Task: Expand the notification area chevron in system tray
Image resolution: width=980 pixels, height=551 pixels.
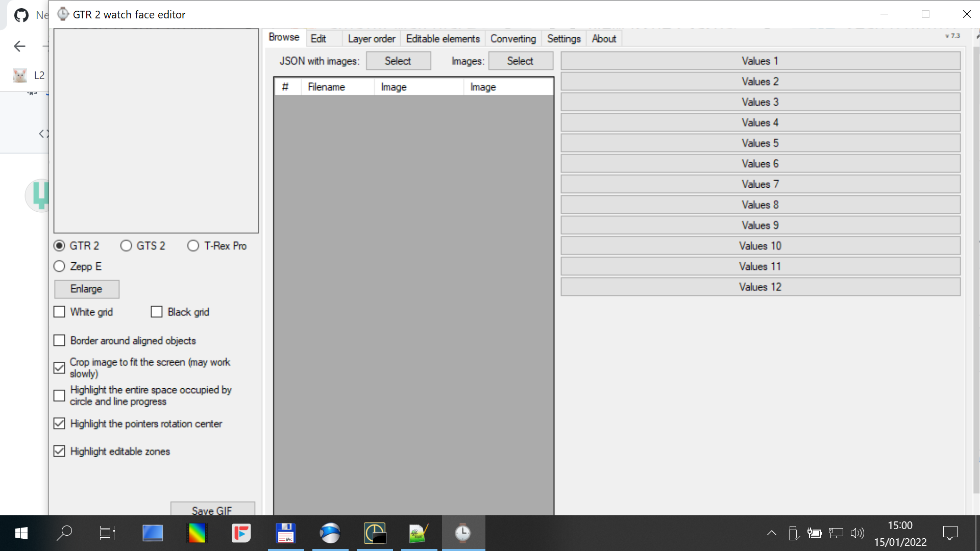Action: pyautogui.click(x=771, y=533)
